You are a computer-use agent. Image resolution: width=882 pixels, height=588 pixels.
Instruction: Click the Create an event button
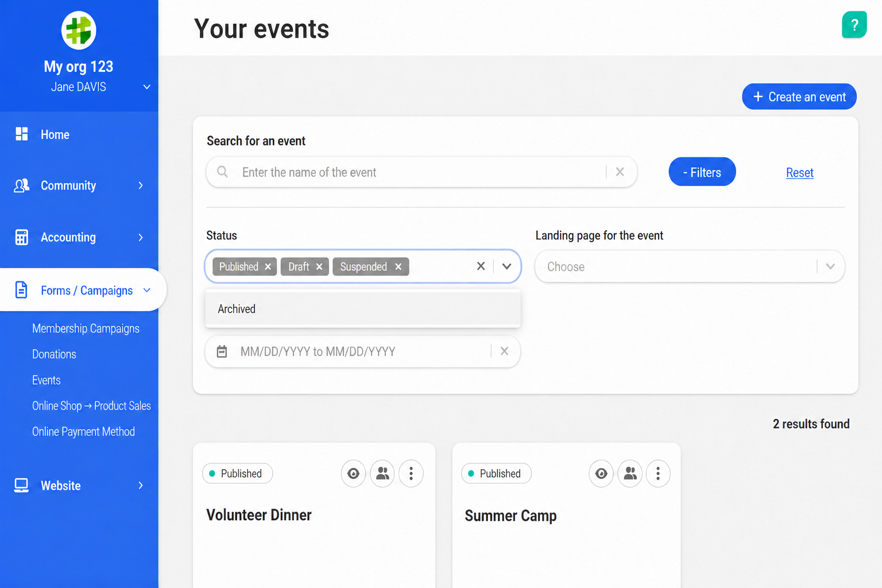[x=799, y=96]
